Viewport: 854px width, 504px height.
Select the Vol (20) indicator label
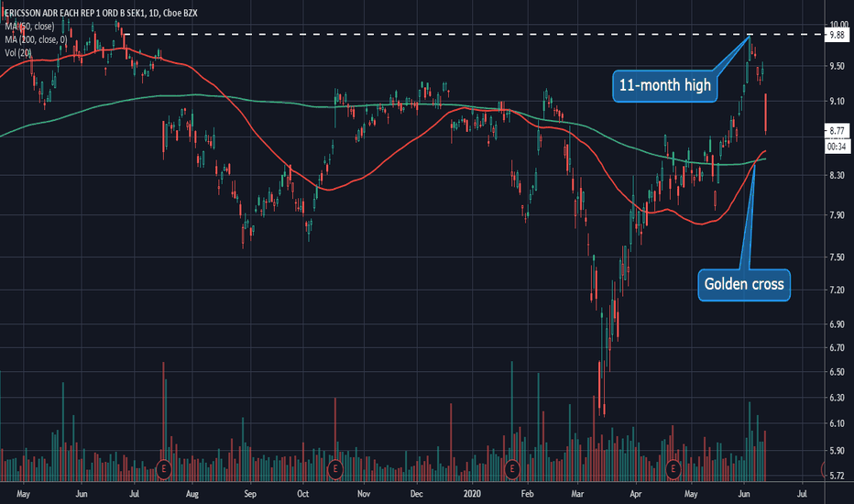tap(18, 53)
